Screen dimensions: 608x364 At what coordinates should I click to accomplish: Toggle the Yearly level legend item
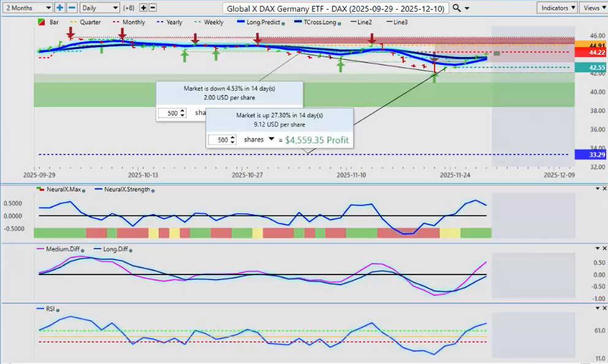tap(170, 22)
